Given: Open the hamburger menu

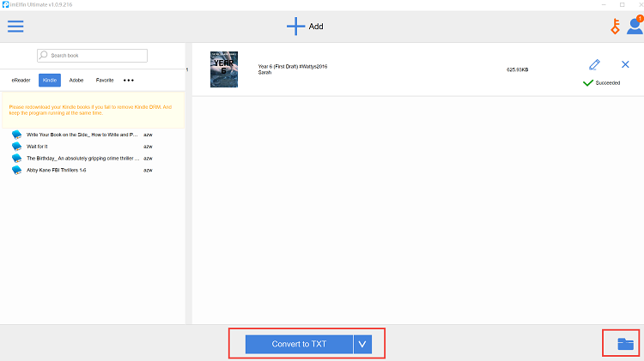Looking at the screenshot, I should (x=15, y=26).
